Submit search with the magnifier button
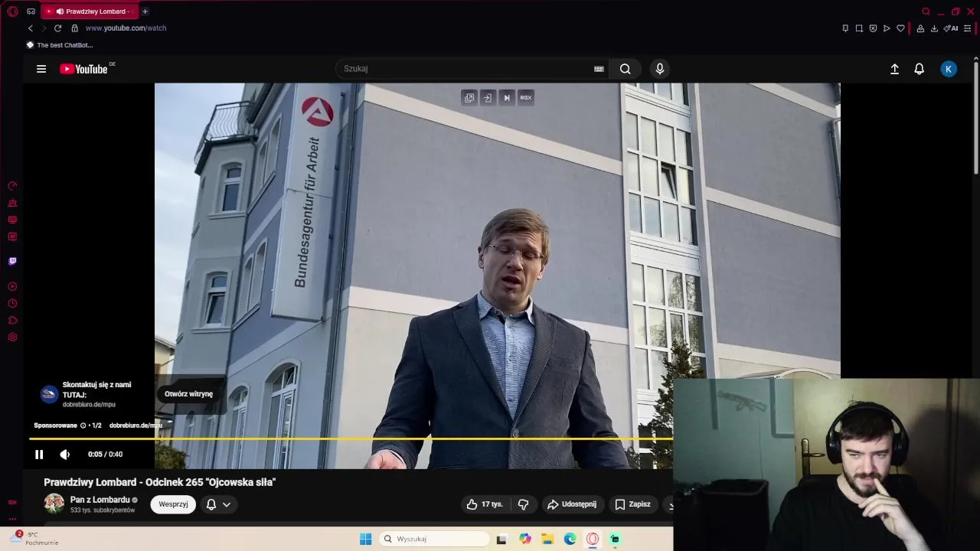The height and width of the screenshot is (551, 980). [626, 69]
